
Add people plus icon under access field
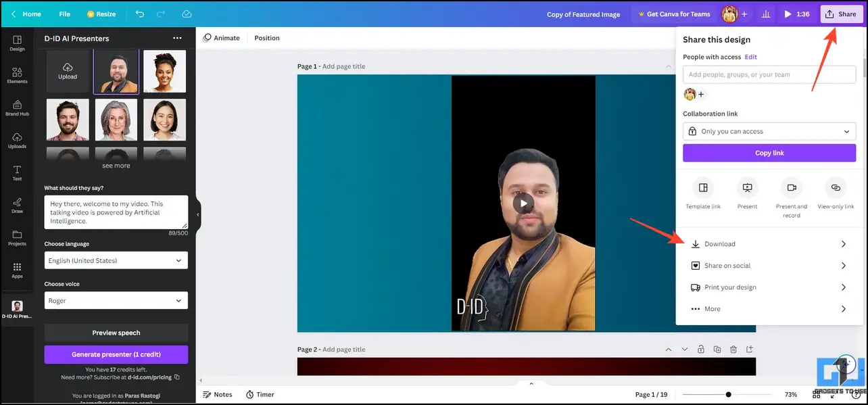[x=701, y=95]
